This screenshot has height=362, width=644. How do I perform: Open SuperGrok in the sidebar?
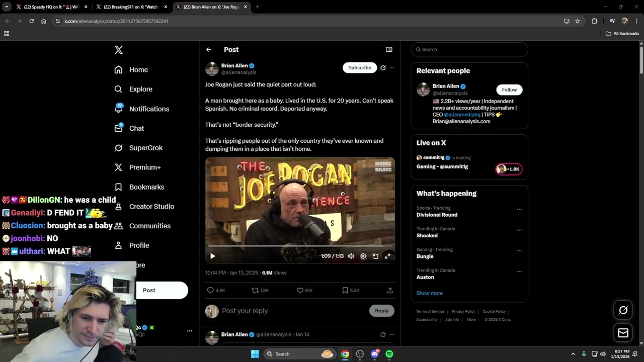click(138, 148)
